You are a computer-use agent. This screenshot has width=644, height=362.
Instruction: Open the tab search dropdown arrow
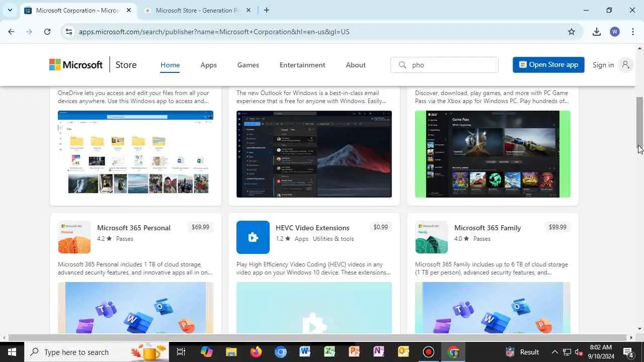[10, 10]
